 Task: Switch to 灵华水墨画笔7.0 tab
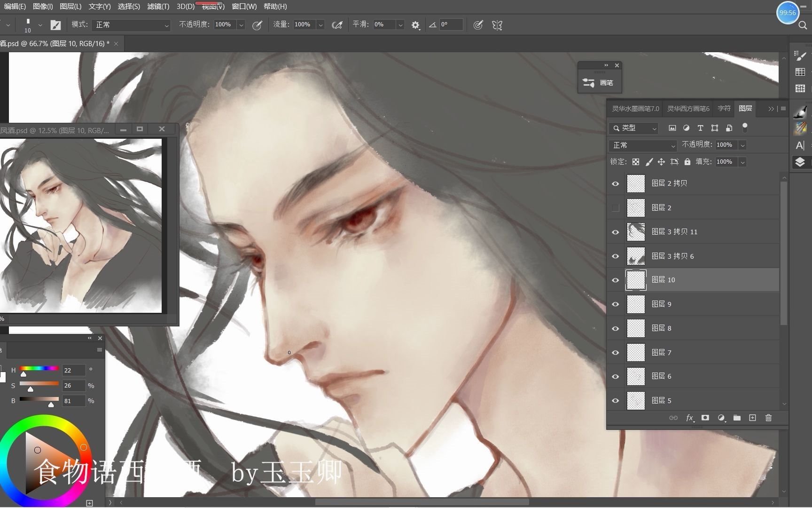(635, 109)
